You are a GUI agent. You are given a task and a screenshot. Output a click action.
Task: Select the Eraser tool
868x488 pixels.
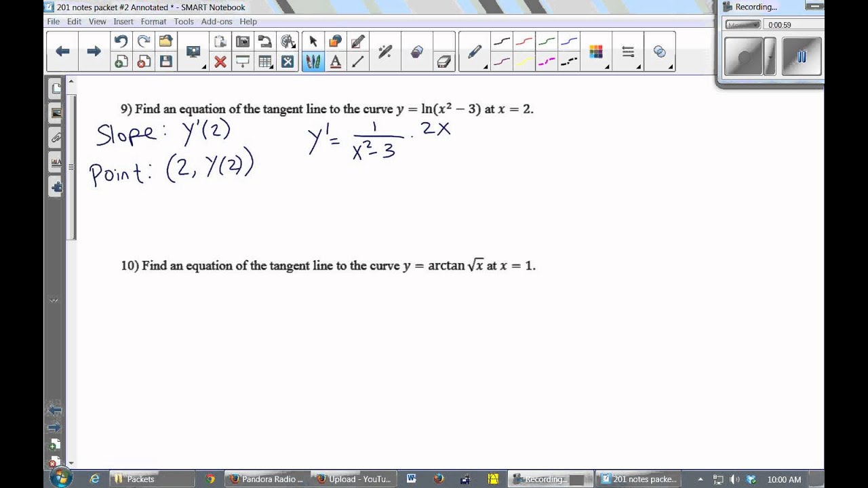click(x=443, y=61)
